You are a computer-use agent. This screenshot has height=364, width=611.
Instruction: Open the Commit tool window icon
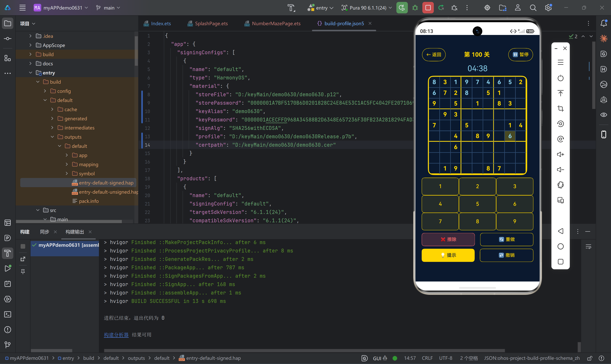pyautogui.click(x=8, y=39)
